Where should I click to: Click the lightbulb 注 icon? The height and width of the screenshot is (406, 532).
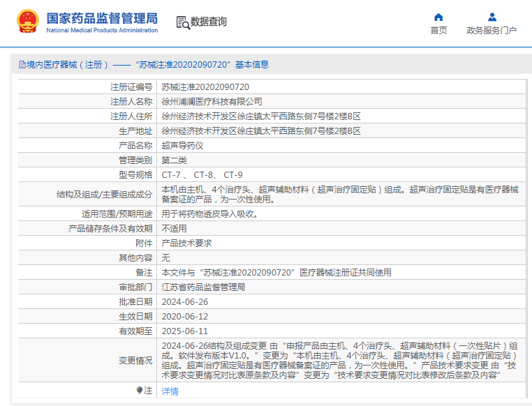(140, 391)
